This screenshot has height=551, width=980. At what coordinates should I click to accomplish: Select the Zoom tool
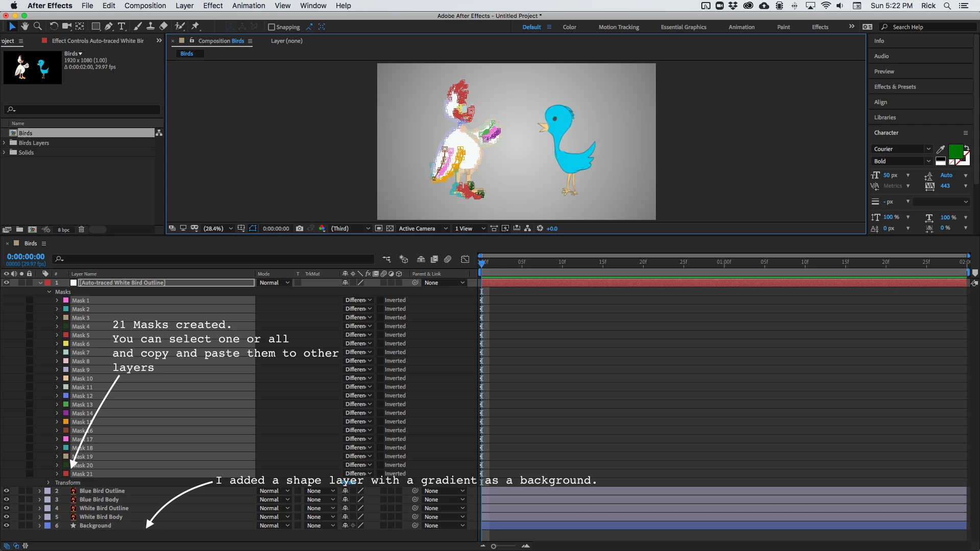(x=37, y=26)
